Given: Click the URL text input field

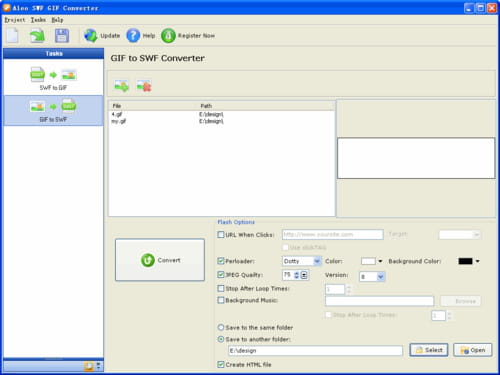Looking at the screenshot, I should [x=333, y=234].
